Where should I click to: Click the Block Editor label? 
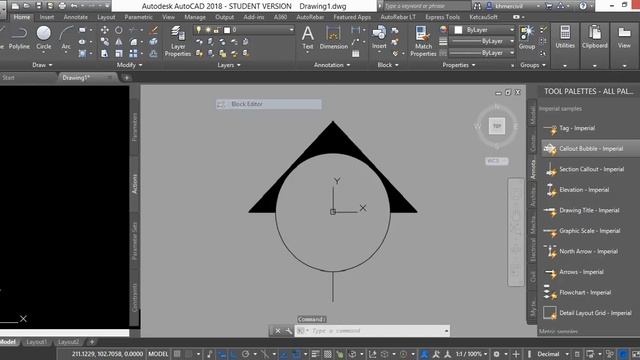[268, 104]
